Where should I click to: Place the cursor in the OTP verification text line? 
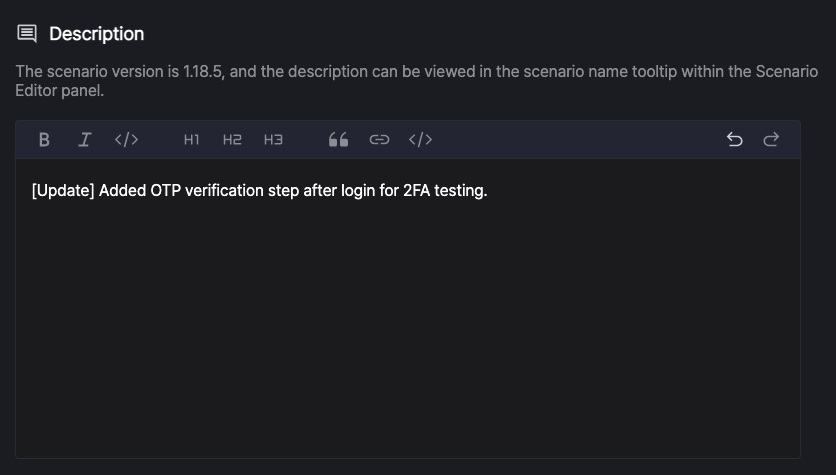[x=260, y=191]
